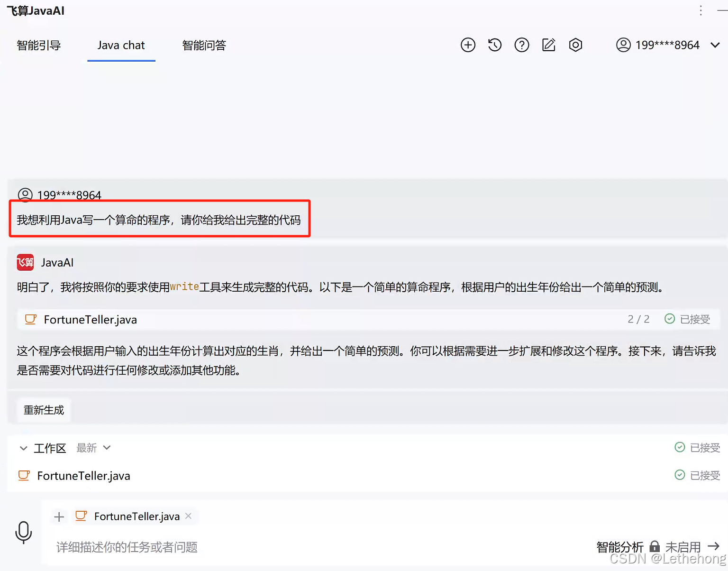
Task: Click the microphone voice input icon
Action: pos(23,532)
